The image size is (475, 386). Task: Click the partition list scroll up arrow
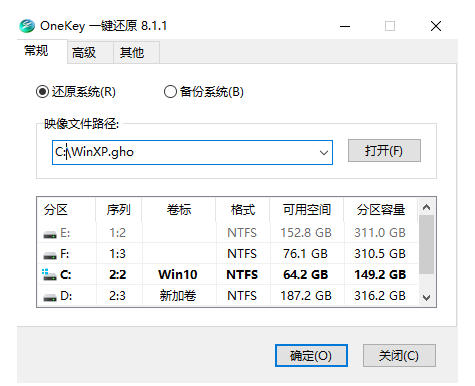tap(426, 207)
